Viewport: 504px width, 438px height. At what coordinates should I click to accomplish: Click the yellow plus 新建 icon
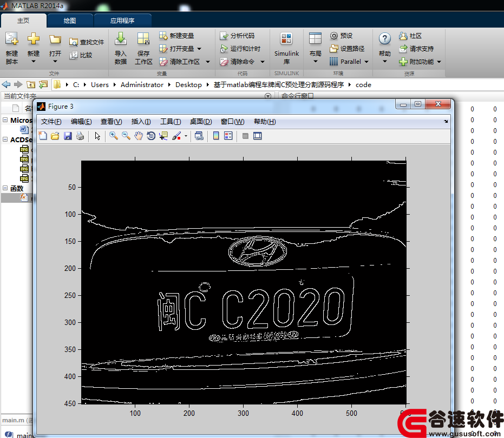click(34, 39)
